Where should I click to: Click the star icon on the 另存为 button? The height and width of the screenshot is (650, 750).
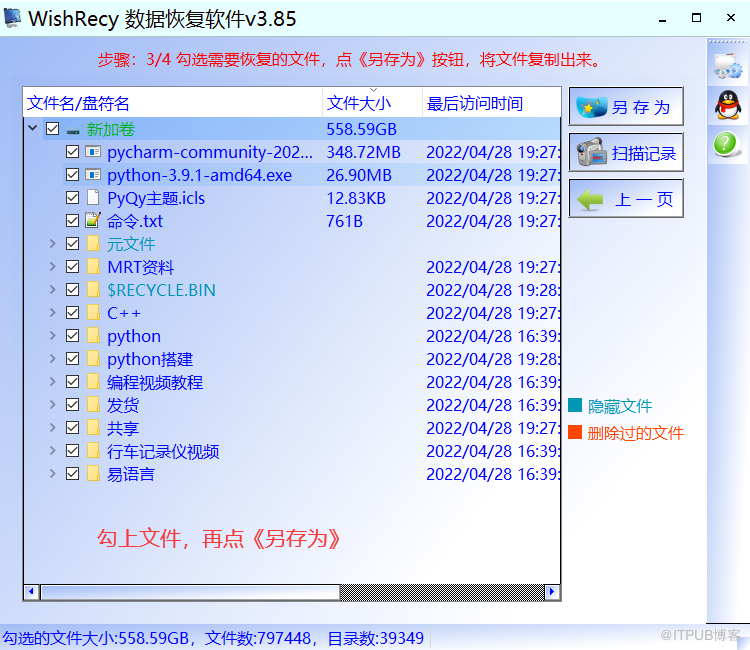point(592,107)
